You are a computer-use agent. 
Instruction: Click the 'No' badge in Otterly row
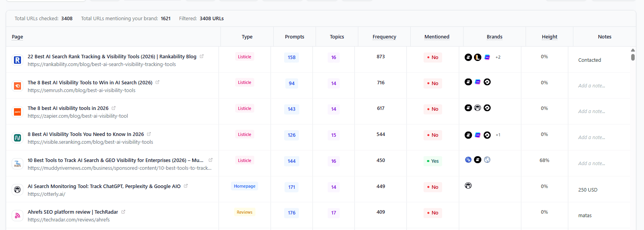tap(433, 187)
